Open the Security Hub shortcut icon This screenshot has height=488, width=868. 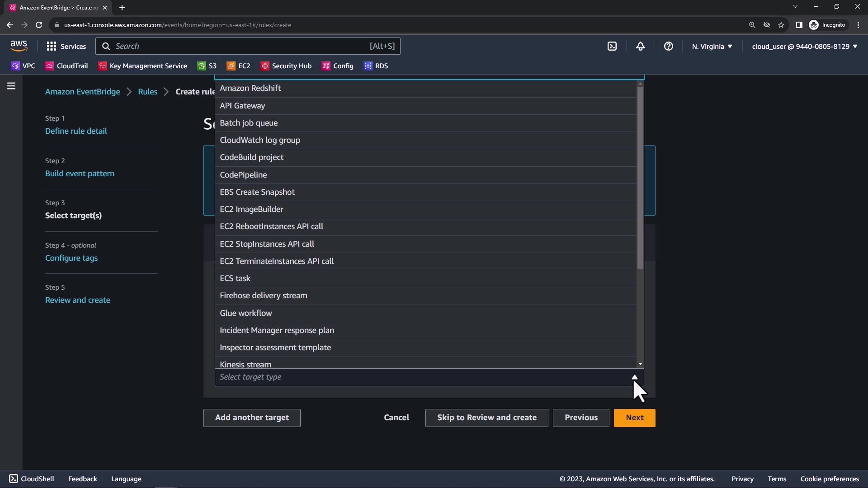(265, 66)
